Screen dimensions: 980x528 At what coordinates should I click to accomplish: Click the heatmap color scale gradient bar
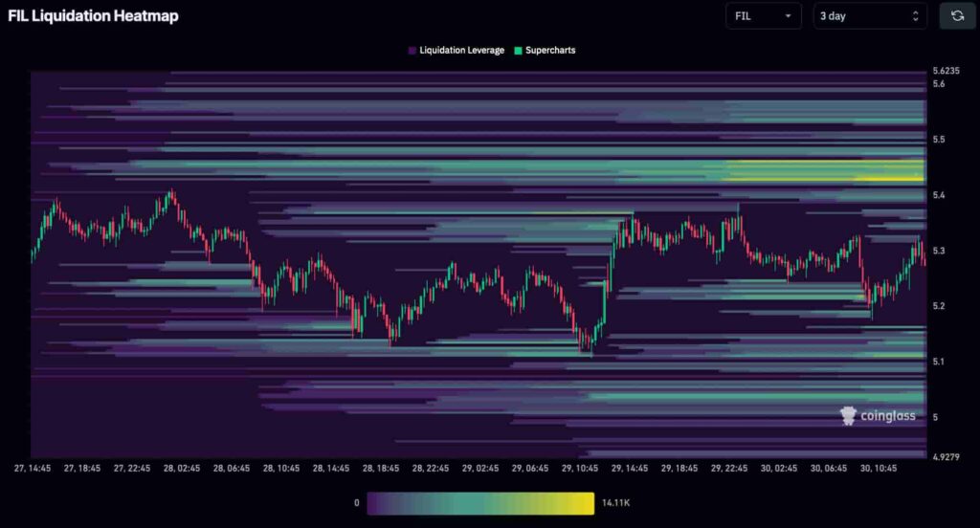480,503
